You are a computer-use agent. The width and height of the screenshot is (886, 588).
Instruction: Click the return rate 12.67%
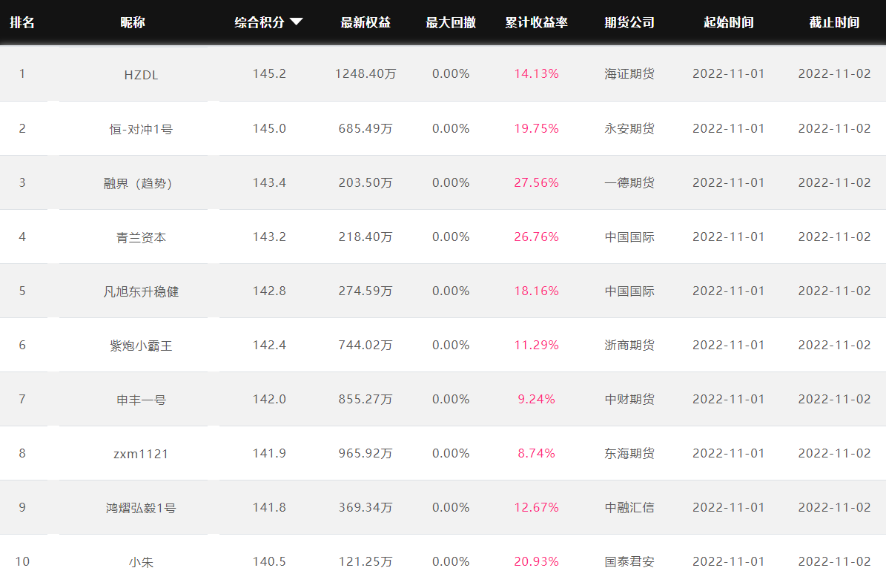536,508
